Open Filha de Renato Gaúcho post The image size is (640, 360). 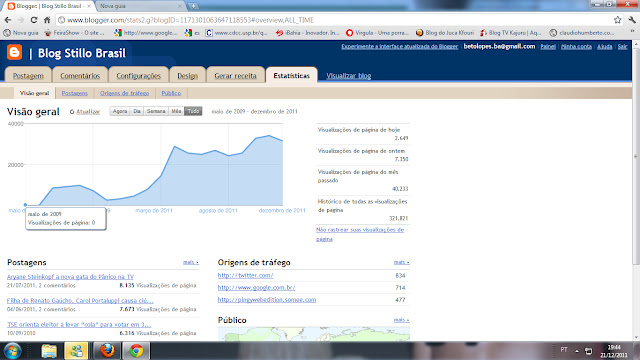click(x=80, y=300)
